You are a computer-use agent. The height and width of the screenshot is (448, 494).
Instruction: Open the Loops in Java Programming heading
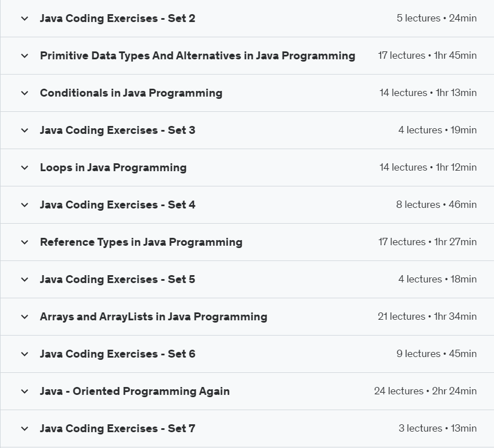113,167
